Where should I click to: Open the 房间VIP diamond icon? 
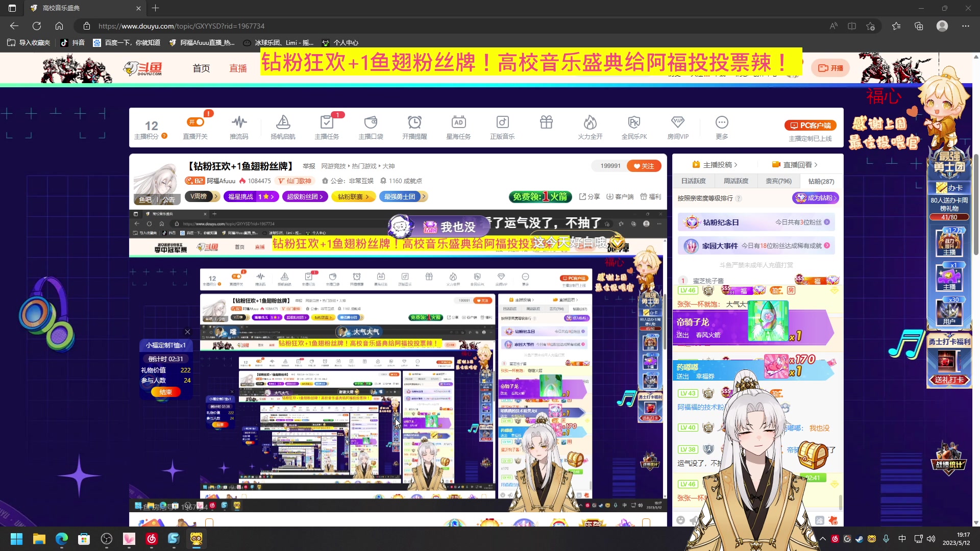point(678,127)
